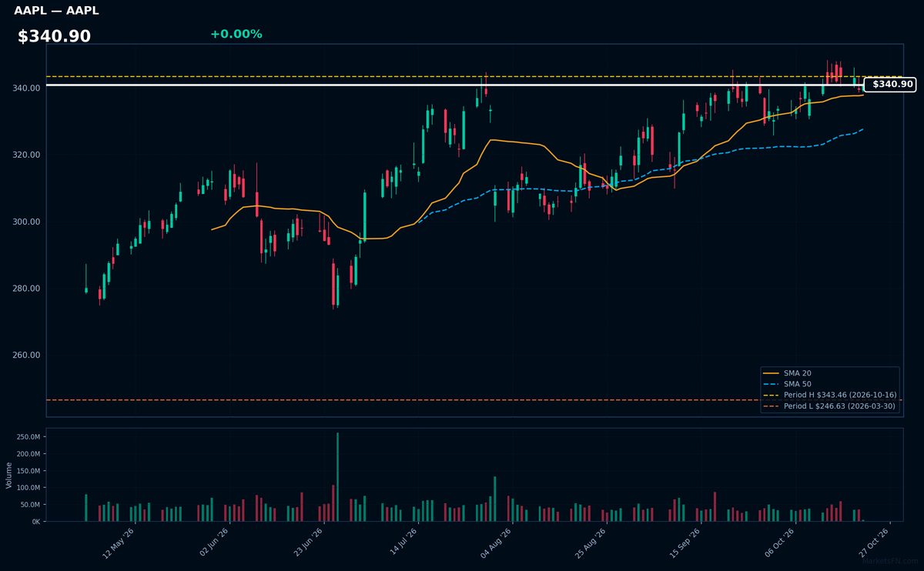This screenshot has width=924, height=571.
Task: Click the 50.0M volume axis label
Action: click(28, 505)
